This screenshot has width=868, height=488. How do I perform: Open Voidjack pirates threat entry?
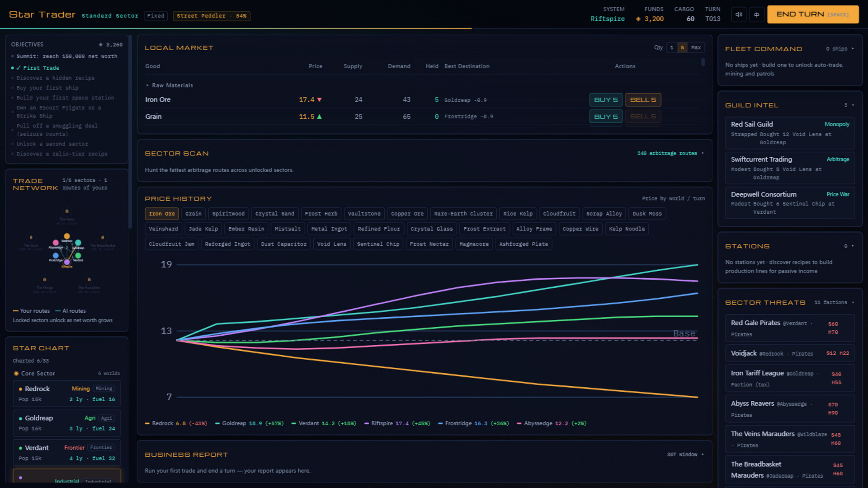pyautogui.click(x=790, y=353)
